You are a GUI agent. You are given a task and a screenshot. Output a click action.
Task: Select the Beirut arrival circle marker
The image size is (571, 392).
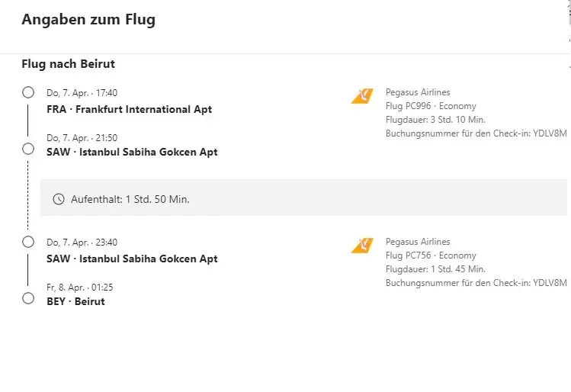click(28, 298)
